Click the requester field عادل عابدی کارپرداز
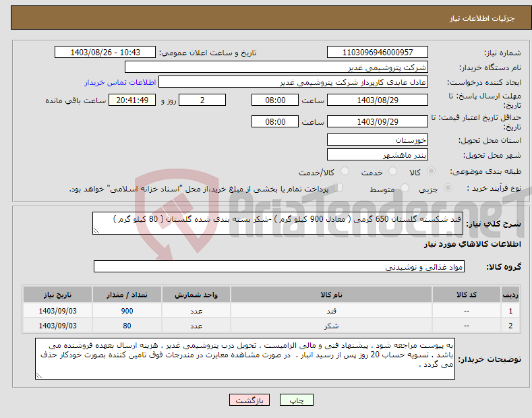The image size is (532, 418). [x=293, y=82]
